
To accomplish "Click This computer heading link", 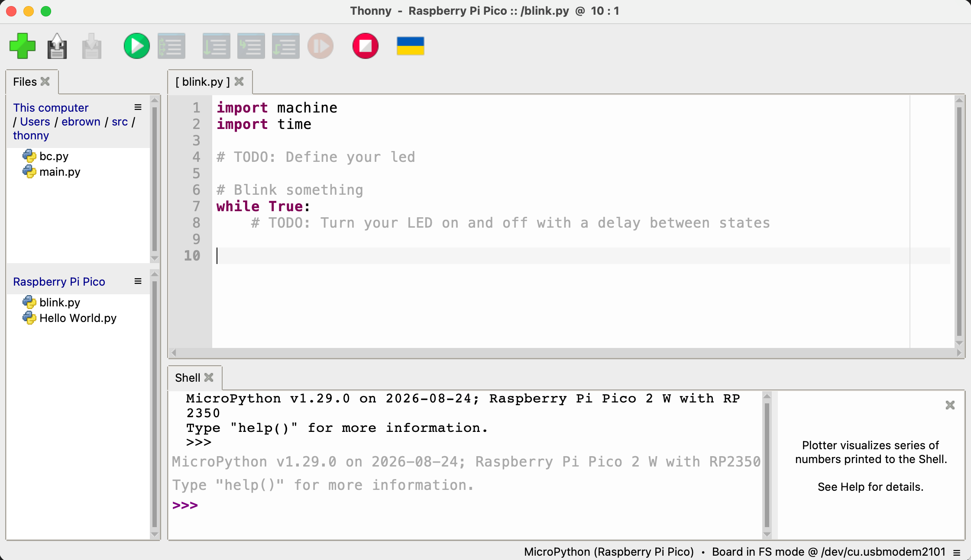I will coord(51,108).
